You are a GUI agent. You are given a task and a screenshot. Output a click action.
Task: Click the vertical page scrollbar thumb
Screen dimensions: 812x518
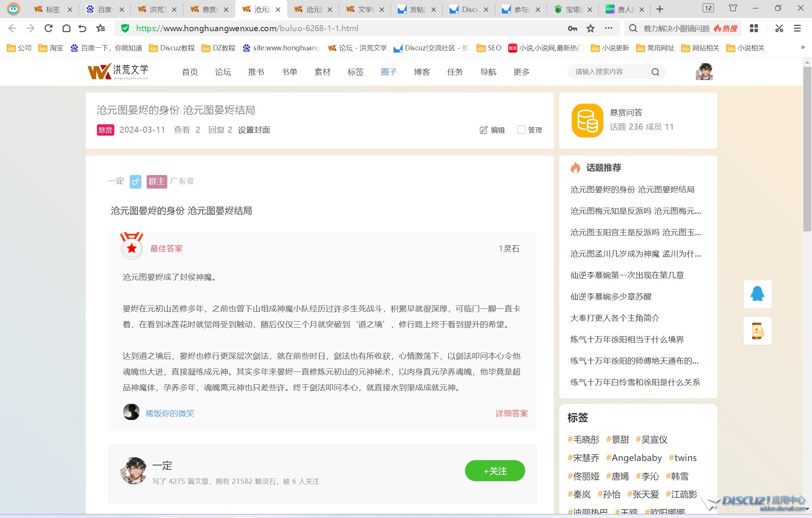pyautogui.click(x=807, y=149)
